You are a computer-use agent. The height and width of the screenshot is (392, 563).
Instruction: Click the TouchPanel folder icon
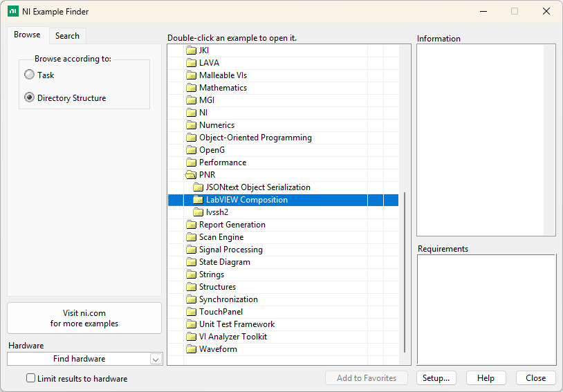pyautogui.click(x=191, y=312)
